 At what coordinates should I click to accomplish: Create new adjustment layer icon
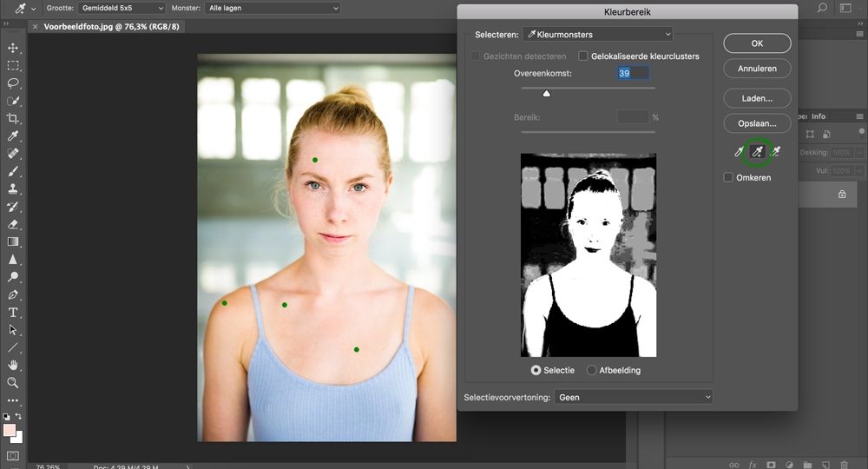[x=789, y=465]
